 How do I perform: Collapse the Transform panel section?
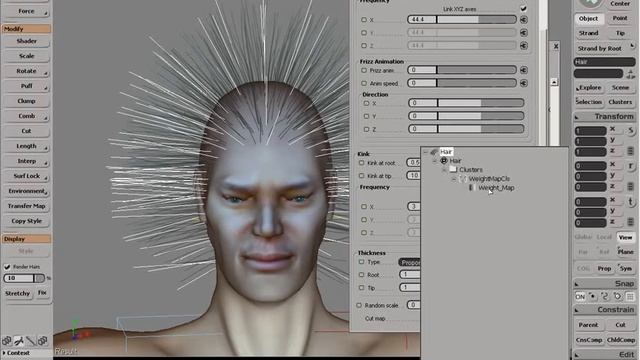pos(577,117)
